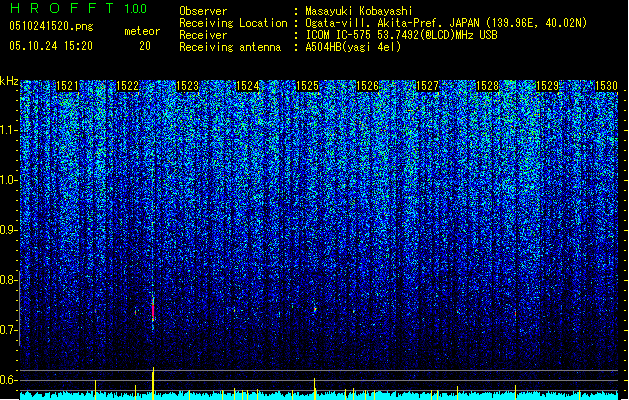Click the "Observer" field label
The width and height of the screenshot is (629, 400).
203,11
